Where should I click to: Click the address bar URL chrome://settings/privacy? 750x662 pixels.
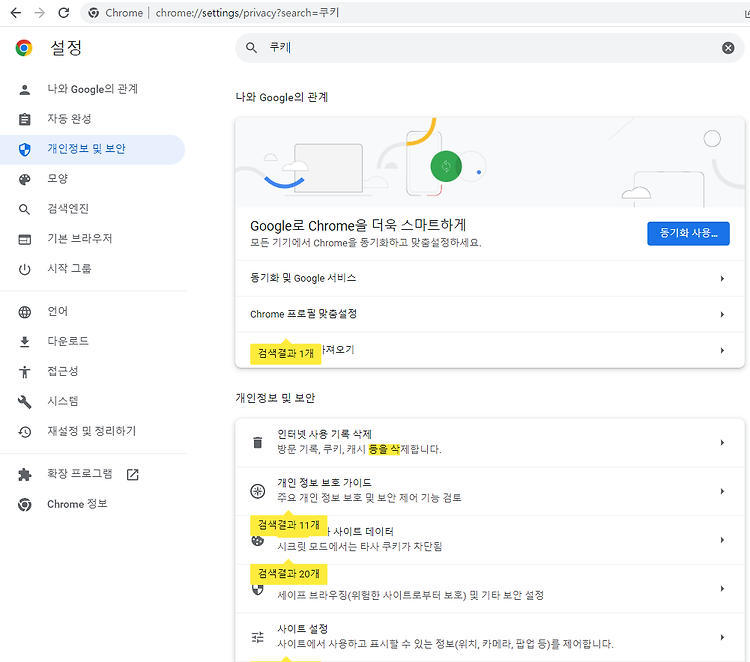tap(247, 13)
